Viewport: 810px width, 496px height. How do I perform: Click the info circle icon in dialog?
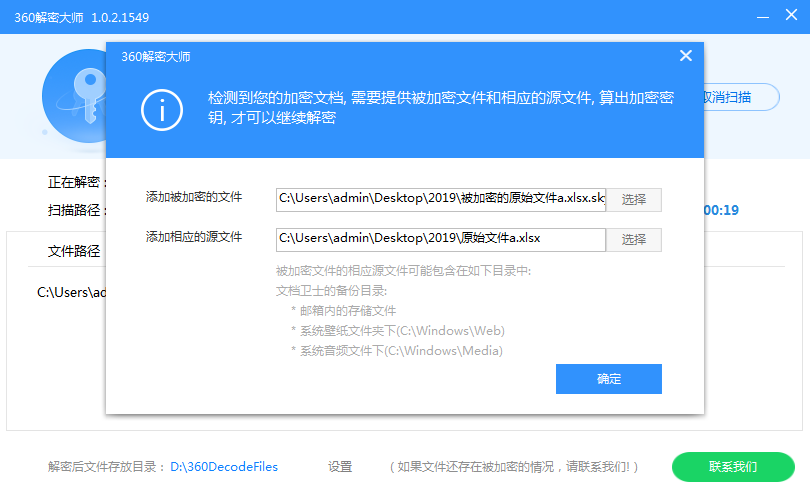[x=162, y=110]
